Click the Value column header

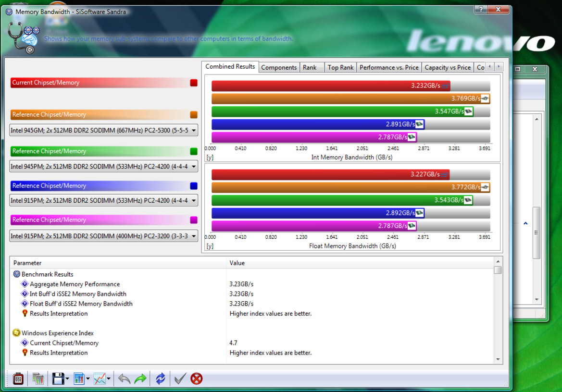(x=360, y=263)
